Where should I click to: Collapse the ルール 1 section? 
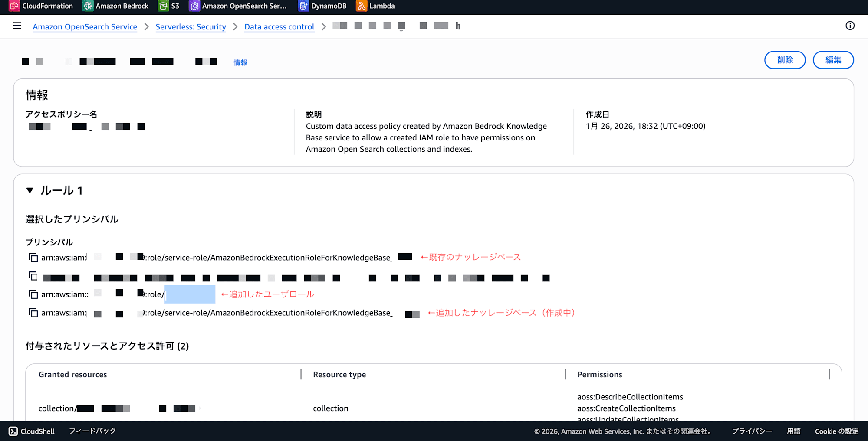[x=30, y=190]
